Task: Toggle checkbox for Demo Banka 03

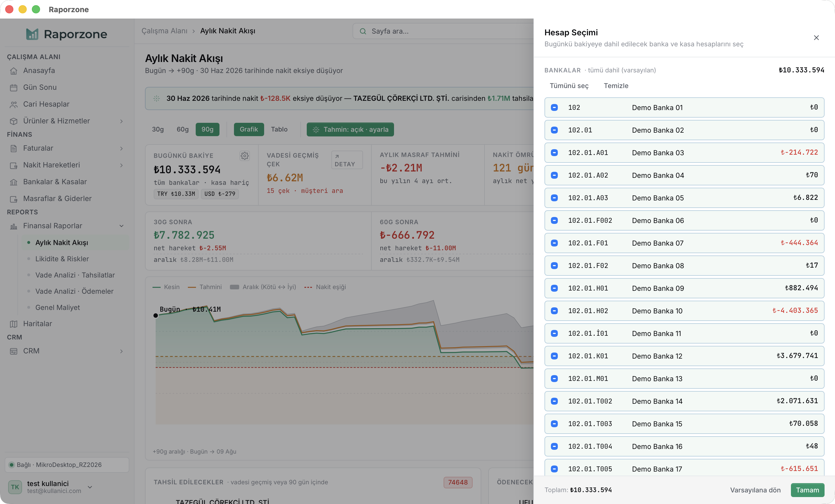Action: click(554, 153)
